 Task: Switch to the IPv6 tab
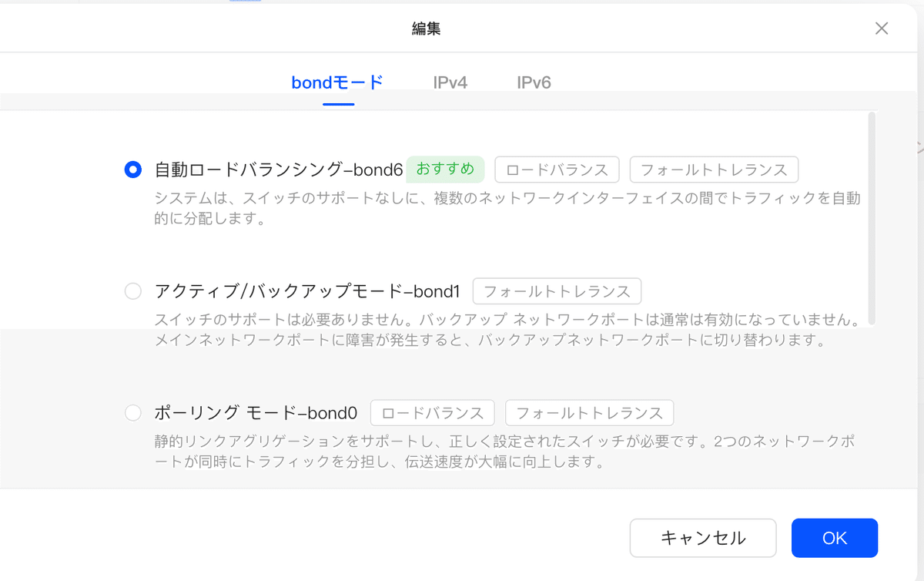click(533, 82)
